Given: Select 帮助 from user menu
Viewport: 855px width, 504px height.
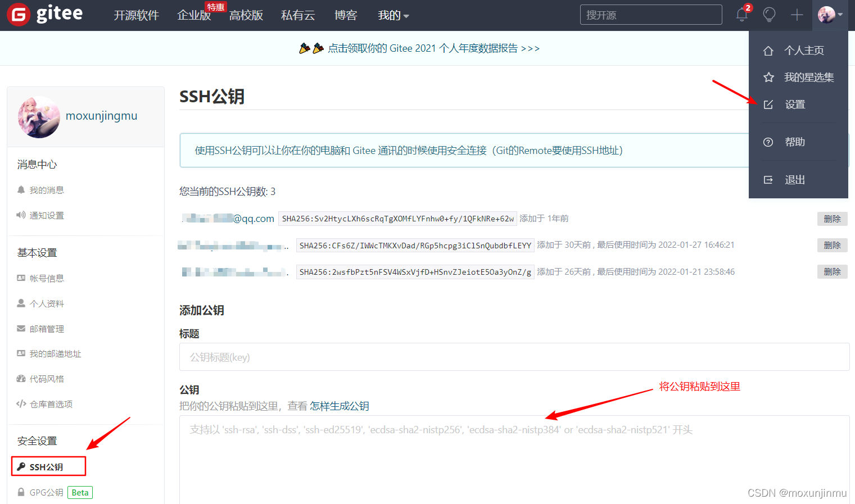Looking at the screenshot, I should (x=795, y=142).
